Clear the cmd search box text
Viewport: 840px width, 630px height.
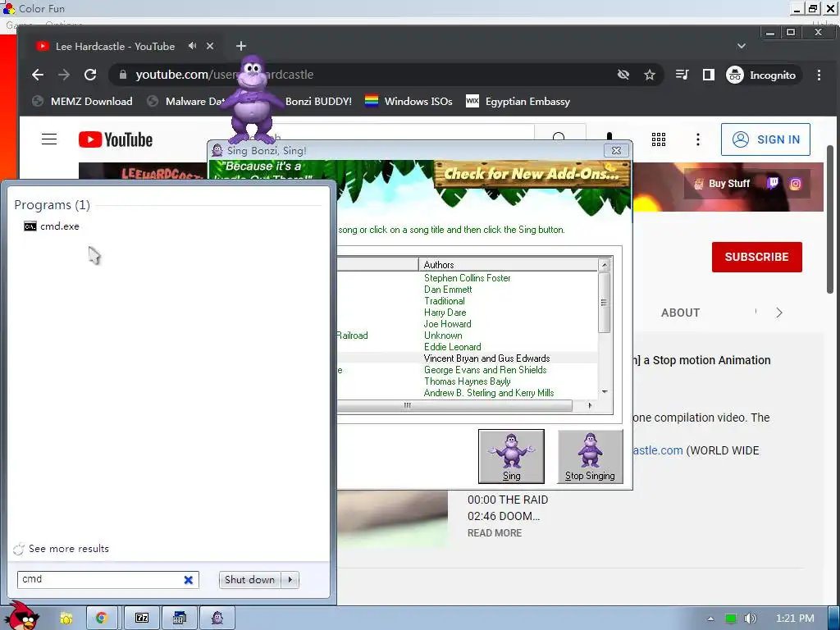tap(188, 580)
